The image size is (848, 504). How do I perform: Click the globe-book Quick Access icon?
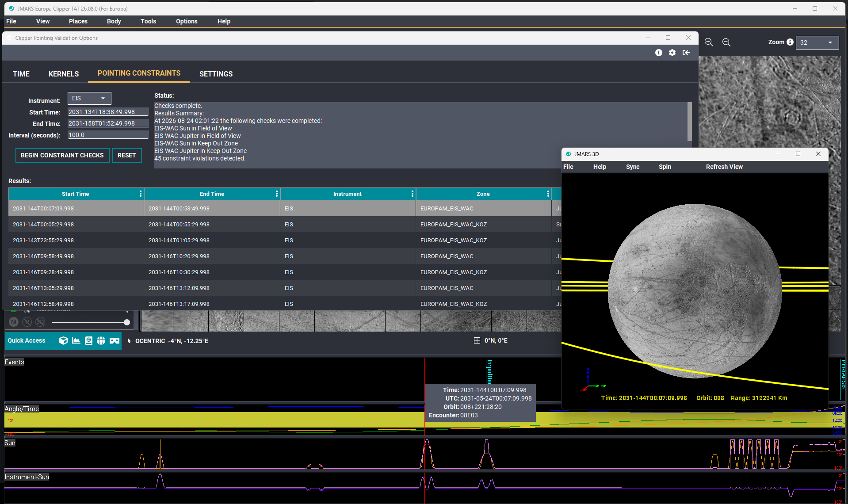point(88,340)
